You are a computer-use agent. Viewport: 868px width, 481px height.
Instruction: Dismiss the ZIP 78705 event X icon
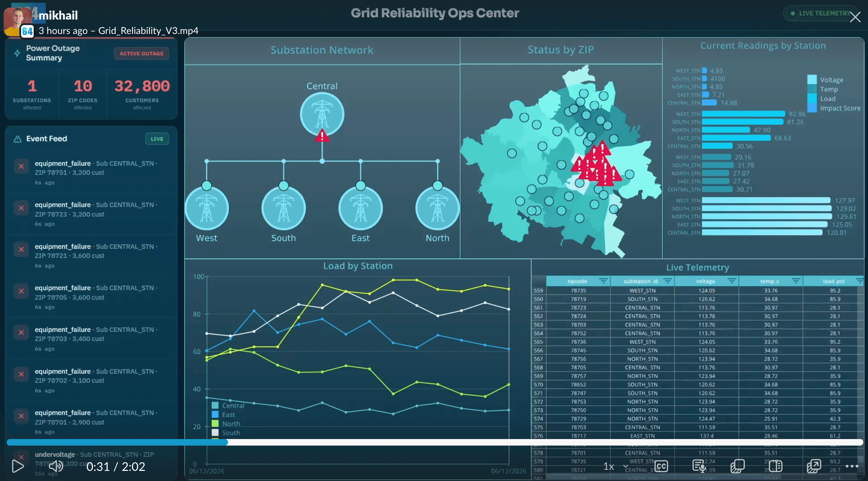pos(21,291)
